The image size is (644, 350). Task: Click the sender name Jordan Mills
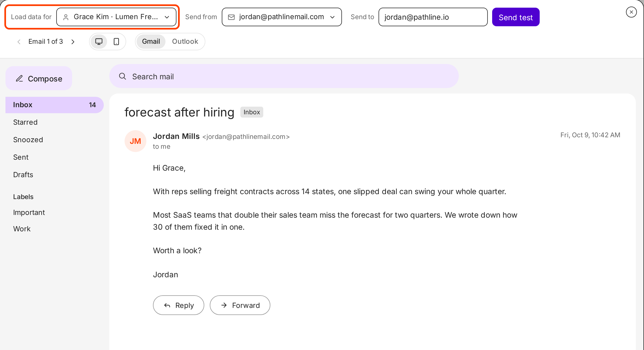176,136
